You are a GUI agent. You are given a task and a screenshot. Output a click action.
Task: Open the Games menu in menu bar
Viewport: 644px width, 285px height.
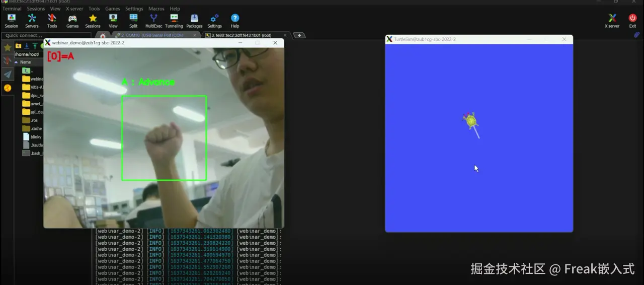112,9
